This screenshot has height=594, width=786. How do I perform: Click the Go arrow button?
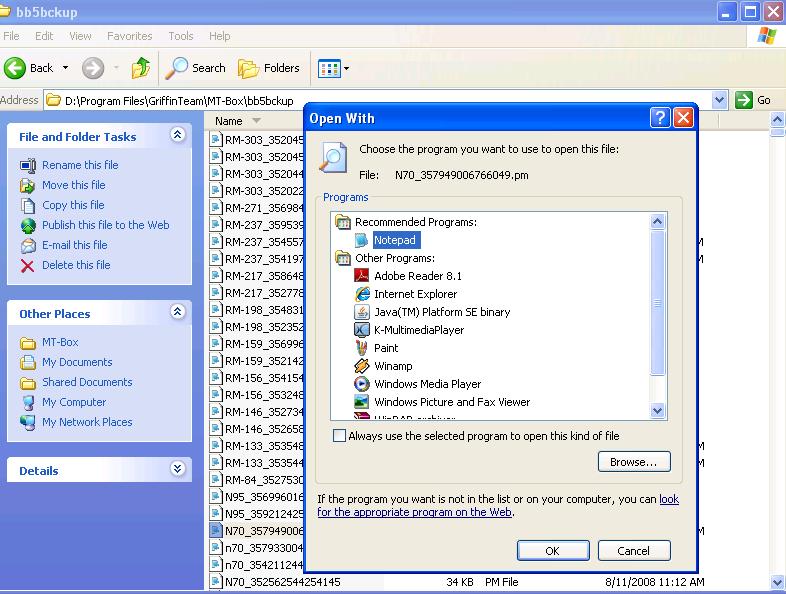pos(743,100)
